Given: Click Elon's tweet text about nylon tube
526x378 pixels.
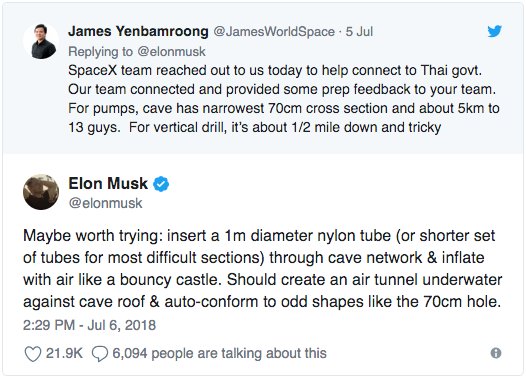Looking at the screenshot, I should (x=263, y=269).
